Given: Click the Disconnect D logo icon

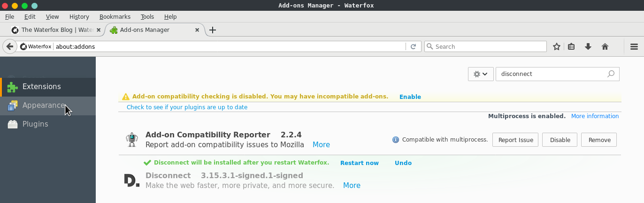Looking at the screenshot, I should 132,180.
